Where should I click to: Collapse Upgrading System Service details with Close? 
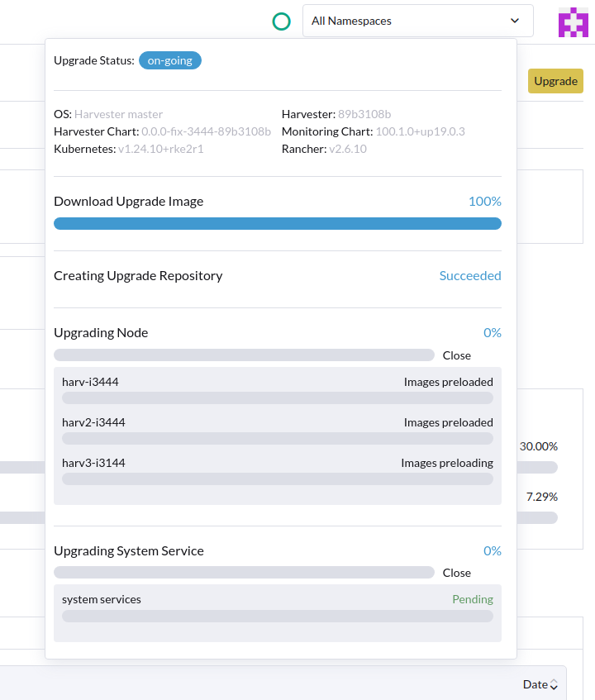pyautogui.click(x=457, y=573)
